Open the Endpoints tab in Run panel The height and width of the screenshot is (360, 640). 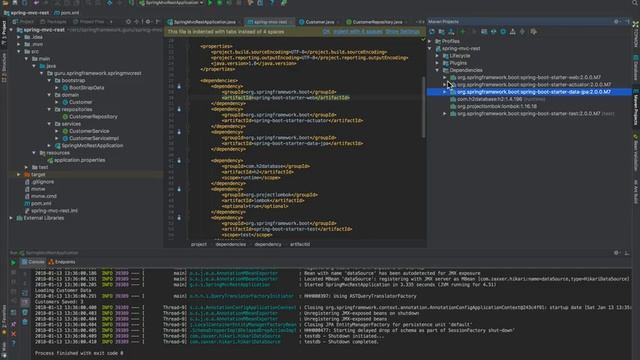[x=62, y=262]
